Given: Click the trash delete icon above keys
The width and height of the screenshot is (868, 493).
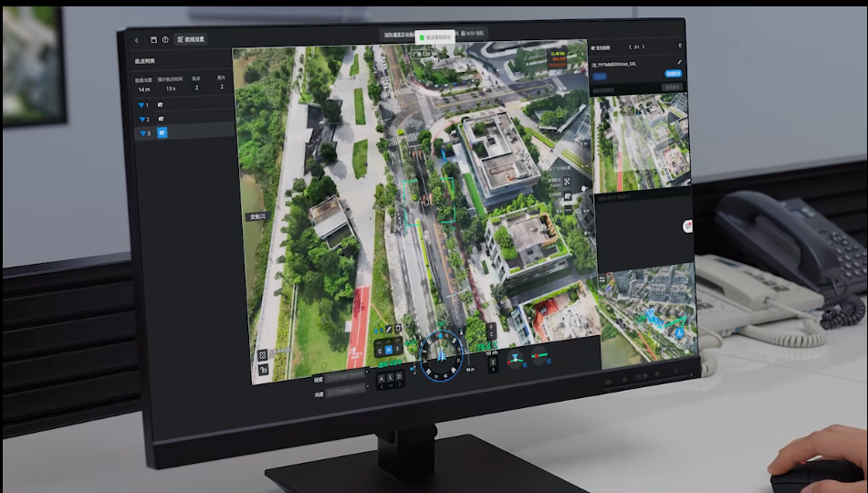Looking at the screenshot, I should [x=398, y=329].
